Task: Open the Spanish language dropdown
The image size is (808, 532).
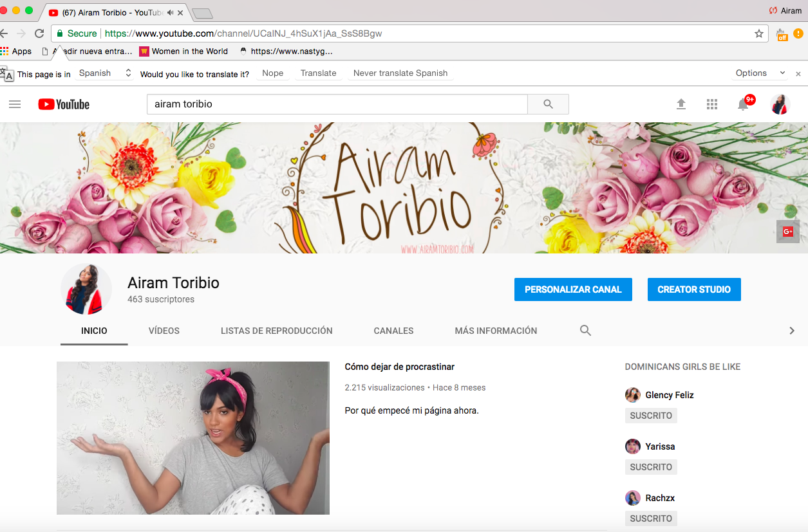Action: click(x=104, y=73)
